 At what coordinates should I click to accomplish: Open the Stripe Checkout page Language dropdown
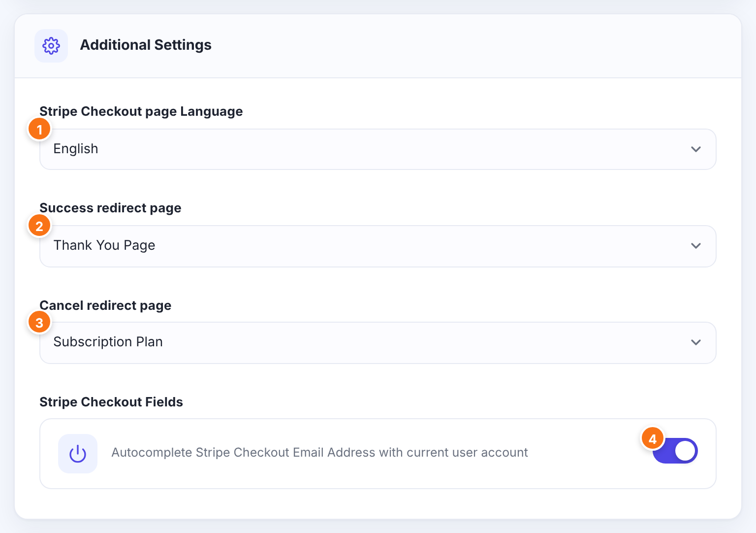coord(378,149)
